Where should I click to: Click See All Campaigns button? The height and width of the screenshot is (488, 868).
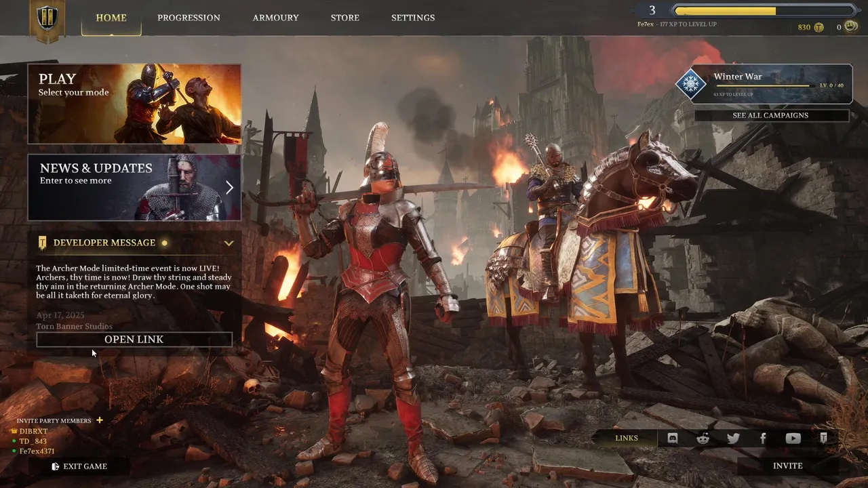[x=771, y=115]
